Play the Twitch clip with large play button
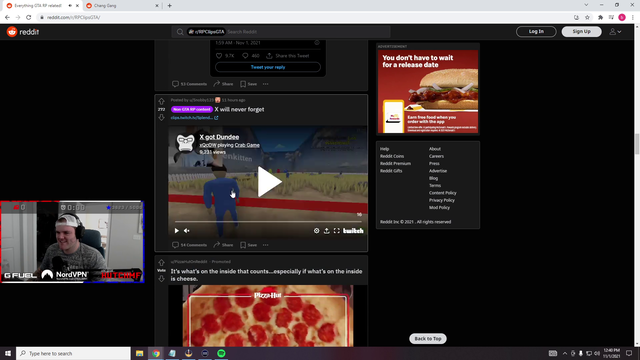The width and height of the screenshot is (640, 360). point(269,182)
